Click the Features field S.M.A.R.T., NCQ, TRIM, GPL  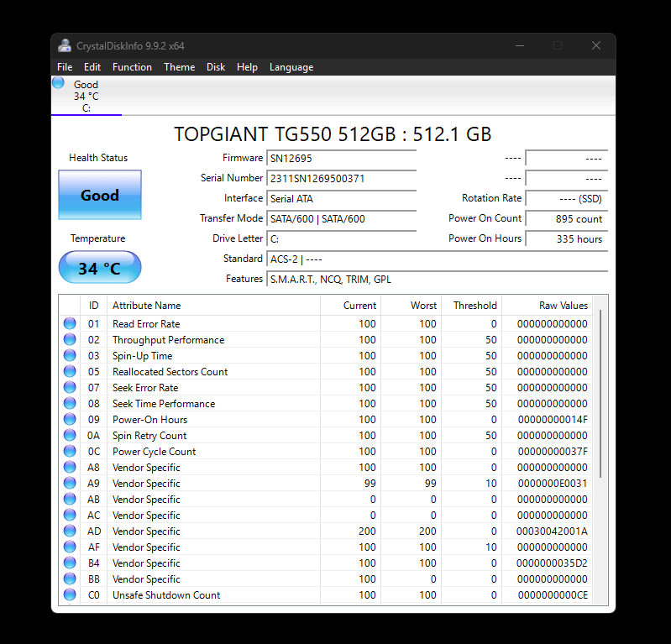point(437,279)
